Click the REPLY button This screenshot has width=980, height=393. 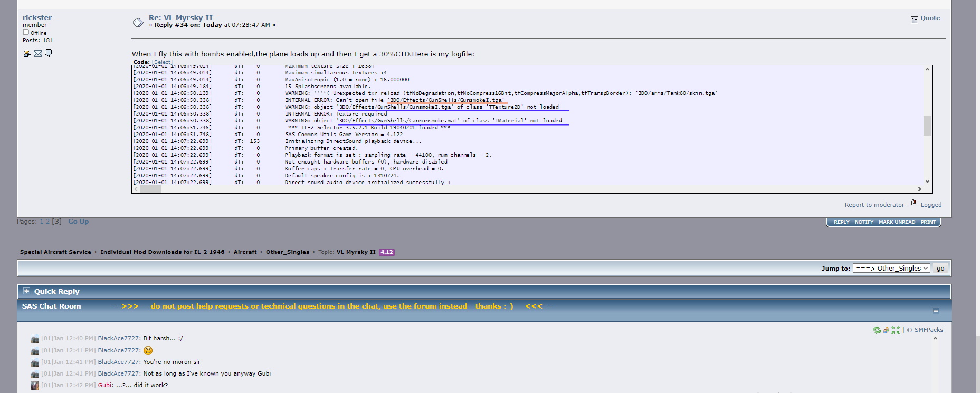[841, 222]
